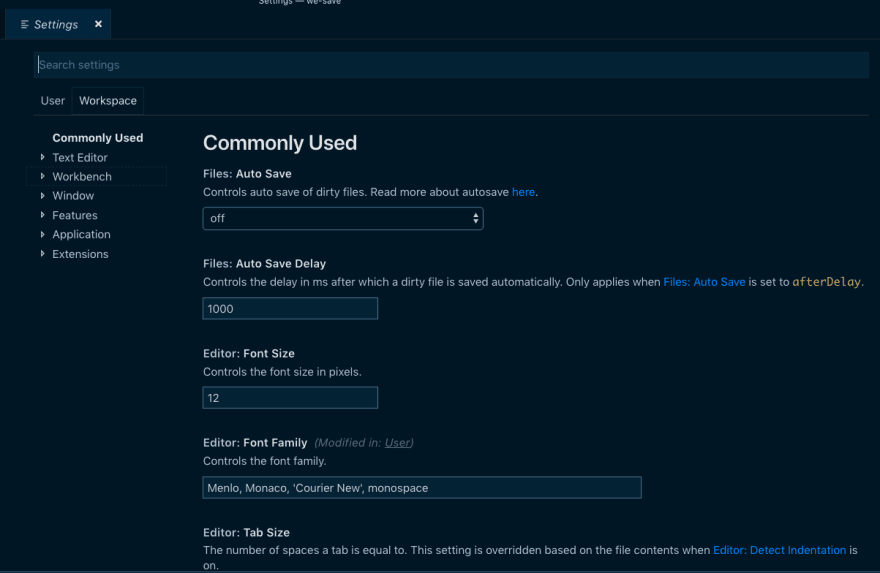
Task: Close the Settings editor tab
Action: pos(98,24)
